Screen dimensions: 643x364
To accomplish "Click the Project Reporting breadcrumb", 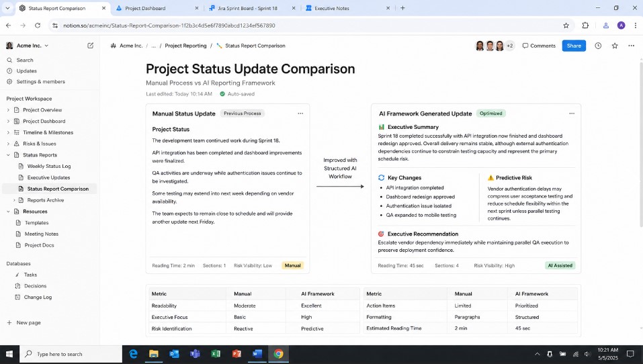I will (185, 46).
